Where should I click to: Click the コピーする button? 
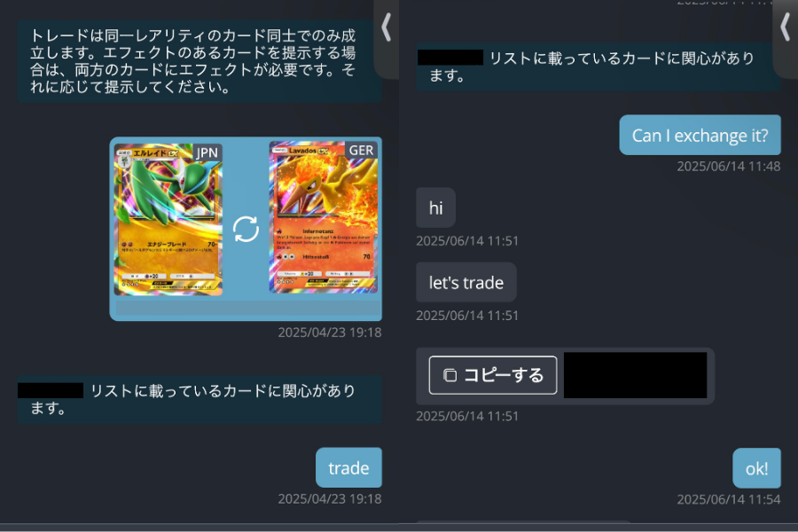pyautogui.click(x=493, y=375)
